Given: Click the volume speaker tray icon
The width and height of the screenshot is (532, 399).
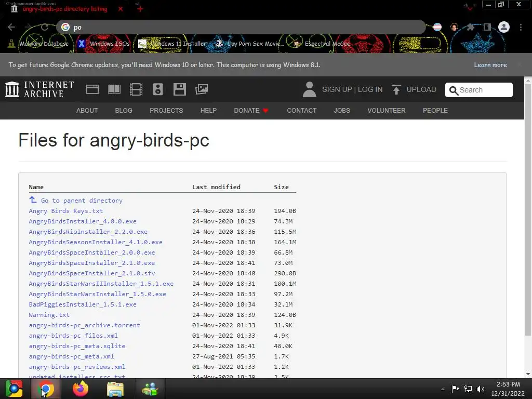Looking at the screenshot, I should [x=481, y=389].
